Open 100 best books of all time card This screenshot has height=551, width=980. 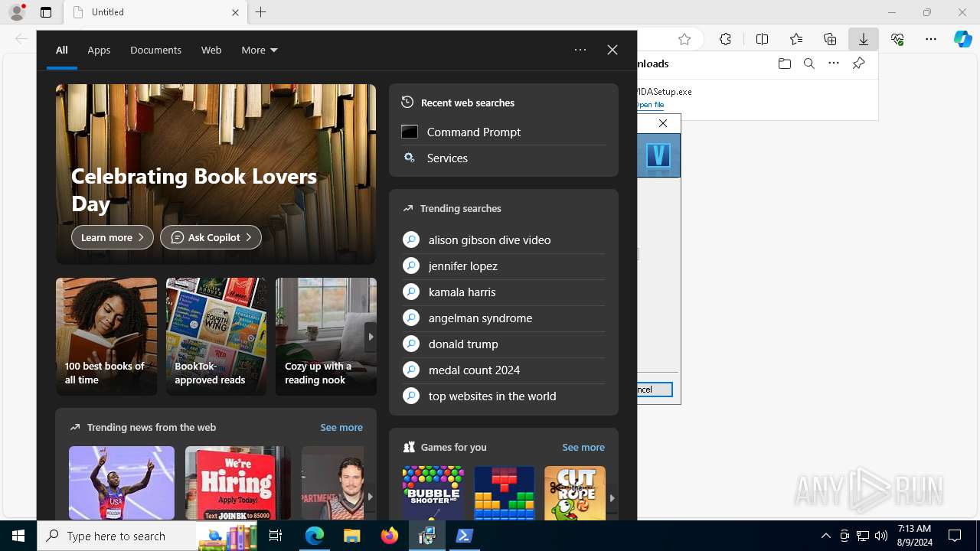pyautogui.click(x=106, y=337)
